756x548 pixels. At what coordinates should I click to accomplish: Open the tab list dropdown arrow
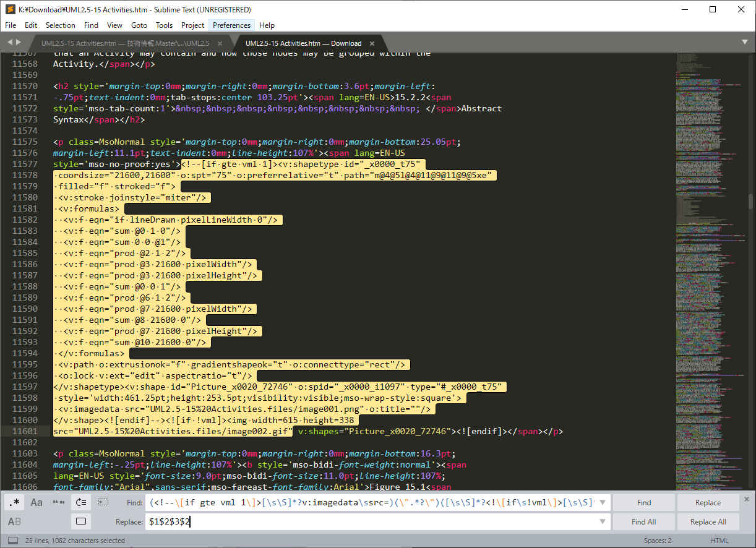click(x=745, y=42)
